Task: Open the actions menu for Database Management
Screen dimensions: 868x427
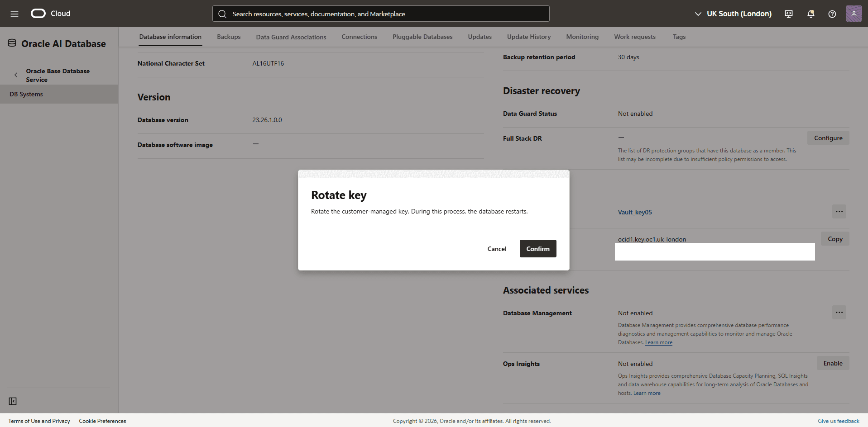Action: coord(839,313)
